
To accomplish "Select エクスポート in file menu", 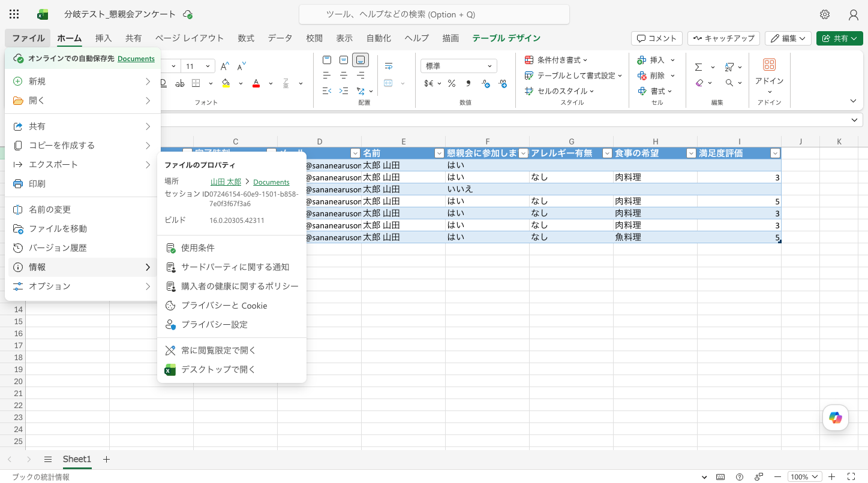I will 83,164.
